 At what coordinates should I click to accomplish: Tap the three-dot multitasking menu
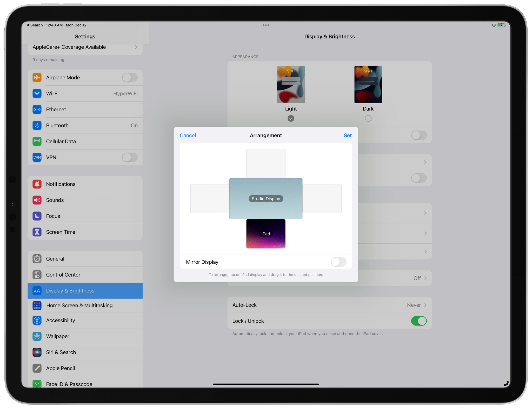tap(266, 25)
